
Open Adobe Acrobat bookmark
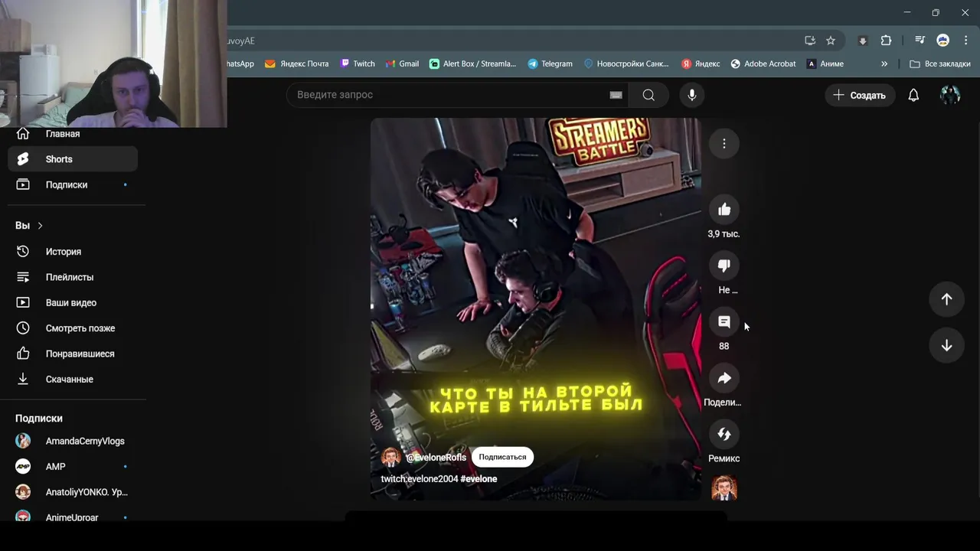pyautogui.click(x=763, y=64)
